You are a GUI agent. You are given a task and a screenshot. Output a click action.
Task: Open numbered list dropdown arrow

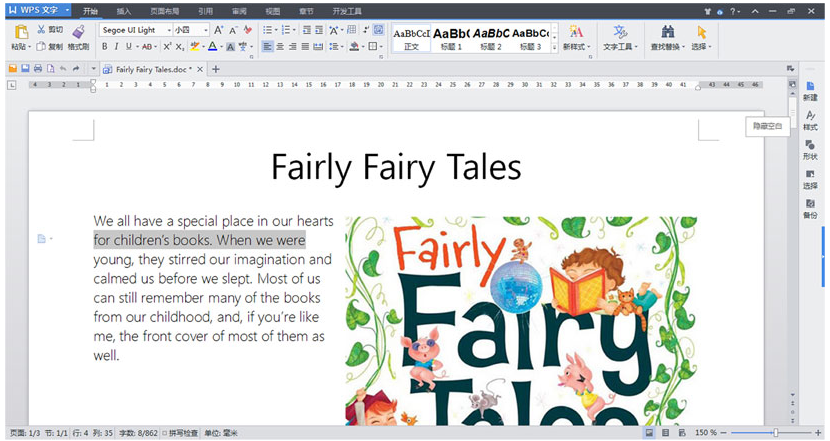coord(294,30)
